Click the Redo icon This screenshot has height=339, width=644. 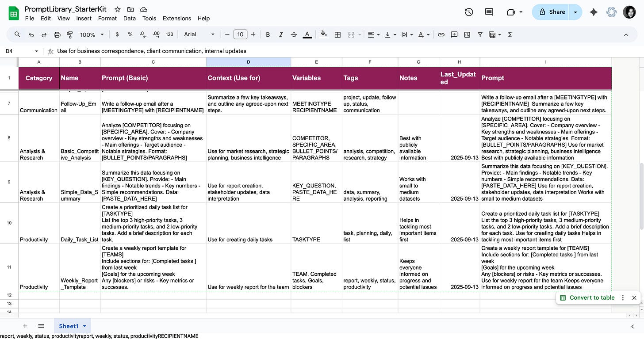click(x=44, y=34)
